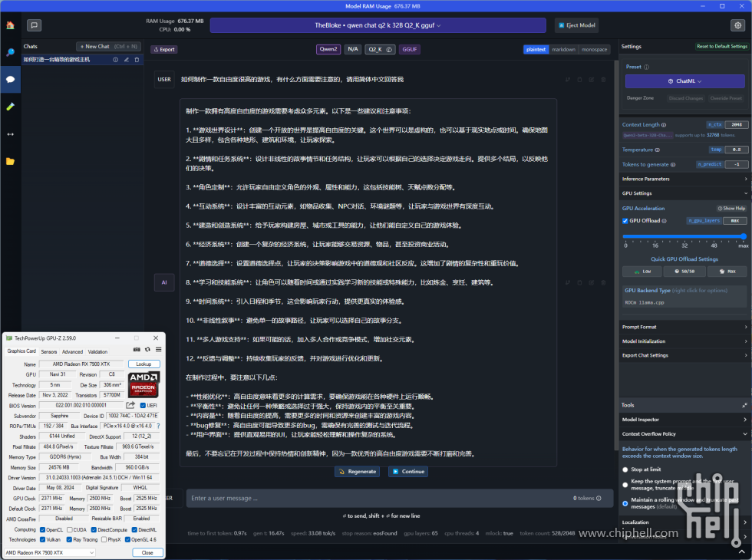Screen dimensions: 752x560
Task: Expand Inference Parameters section
Action: click(684, 179)
